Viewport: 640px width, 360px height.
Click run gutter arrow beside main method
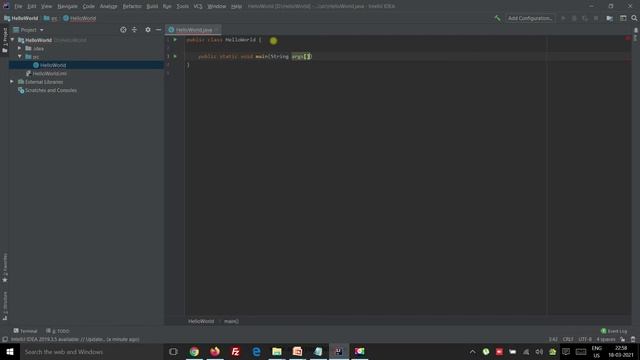click(x=175, y=56)
